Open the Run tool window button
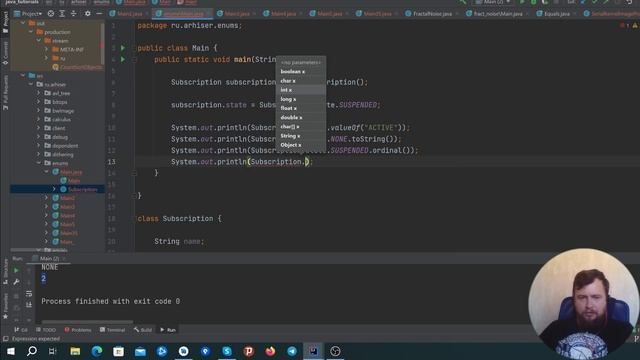 pos(168,329)
